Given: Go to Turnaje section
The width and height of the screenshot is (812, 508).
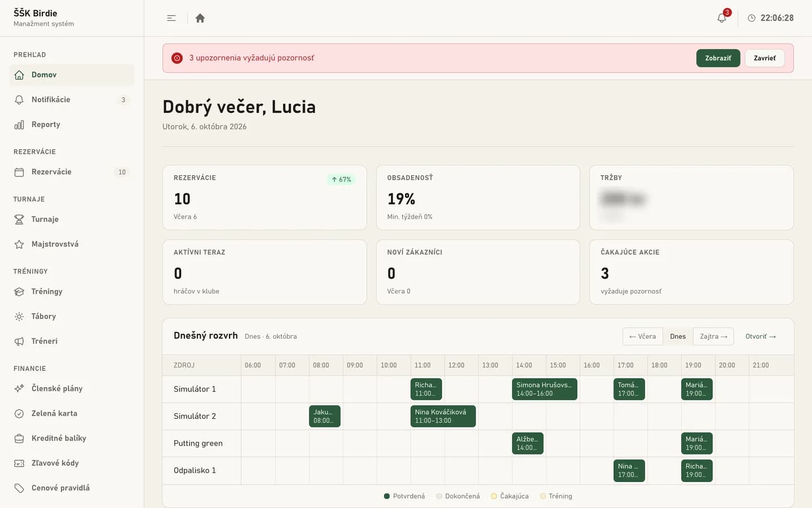Looking at the screenshot, I should [x=72, y=220].
